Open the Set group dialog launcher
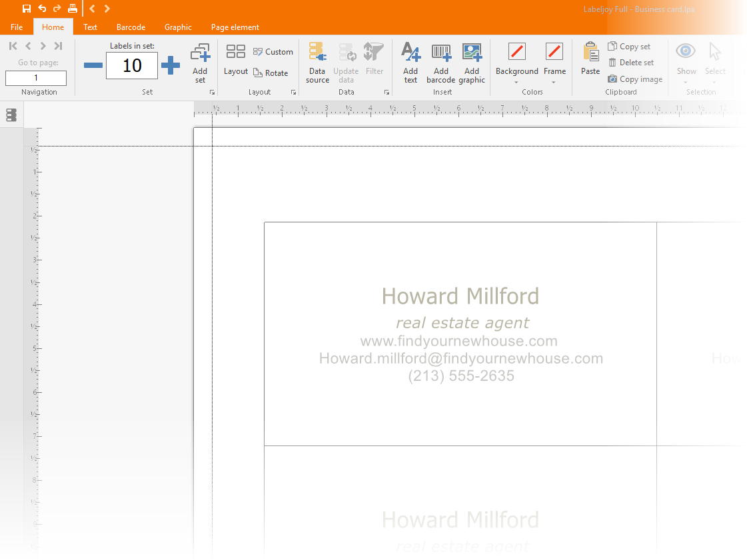Screen dimensions: 747x560 pos(213,93)
